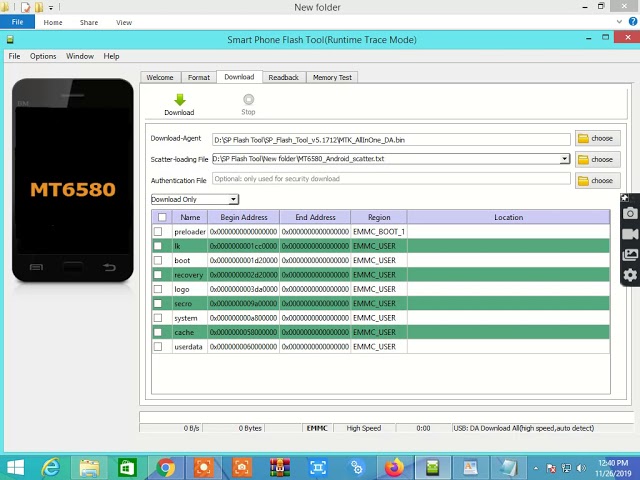
Task: Open the recorder sidebar settings gear
Action: [x=630, y=275]
